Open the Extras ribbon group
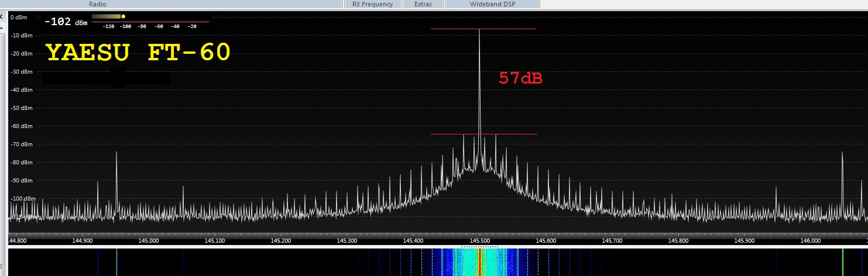 (423, 4)
